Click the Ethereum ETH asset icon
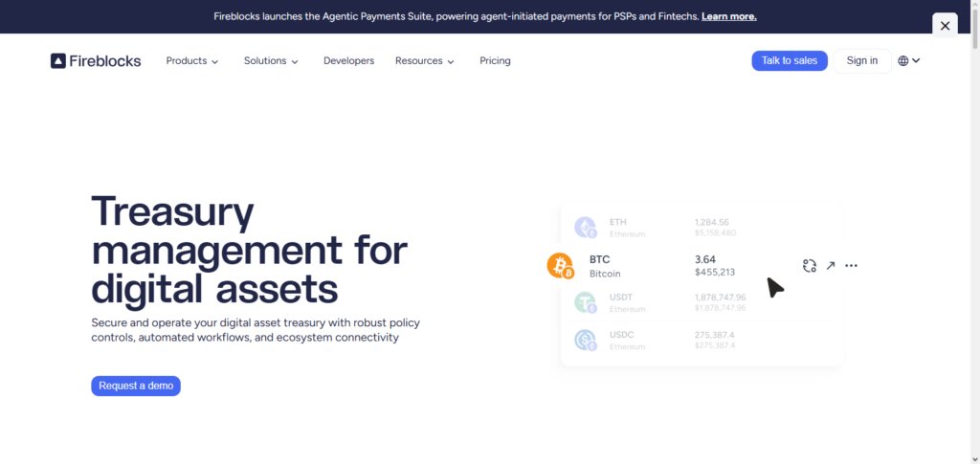The height and width of the screenshot is (464, 980). click(586, 228)
